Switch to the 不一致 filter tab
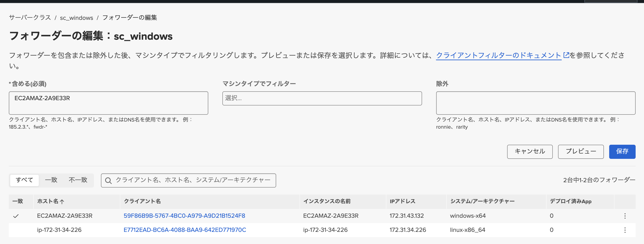 [x=78, y=180]
